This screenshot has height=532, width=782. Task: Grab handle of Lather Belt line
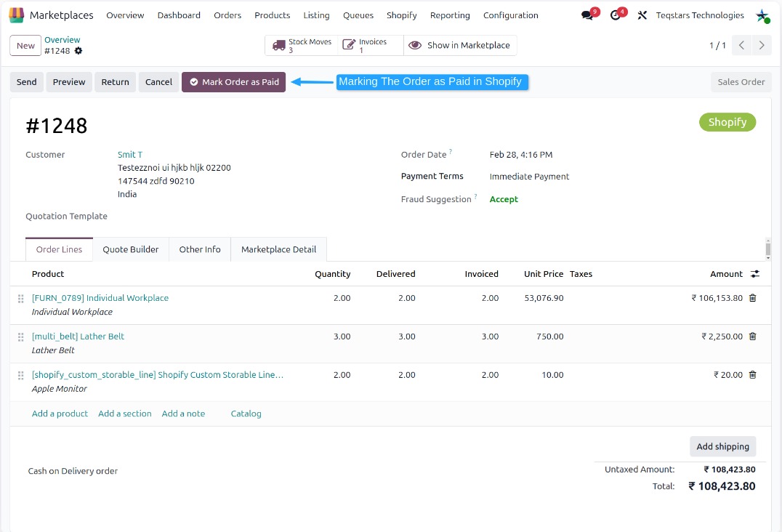click(20, 337)
